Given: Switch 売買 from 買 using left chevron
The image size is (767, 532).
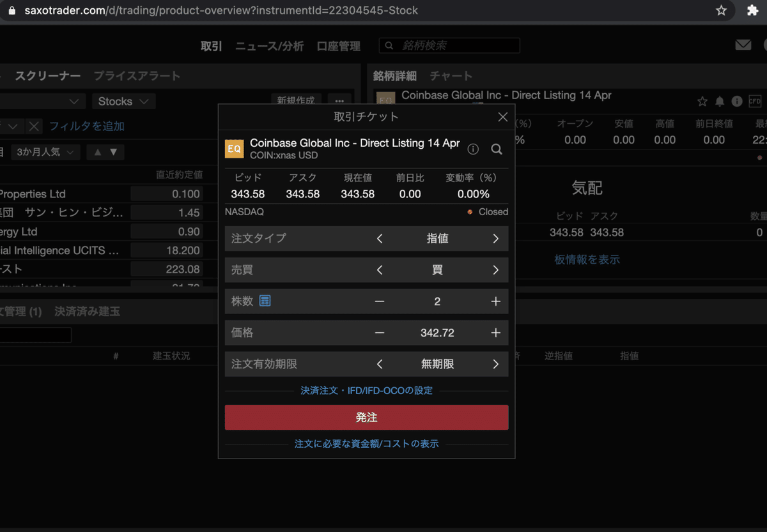Looking at the screenshot, I should coord(379,270).
